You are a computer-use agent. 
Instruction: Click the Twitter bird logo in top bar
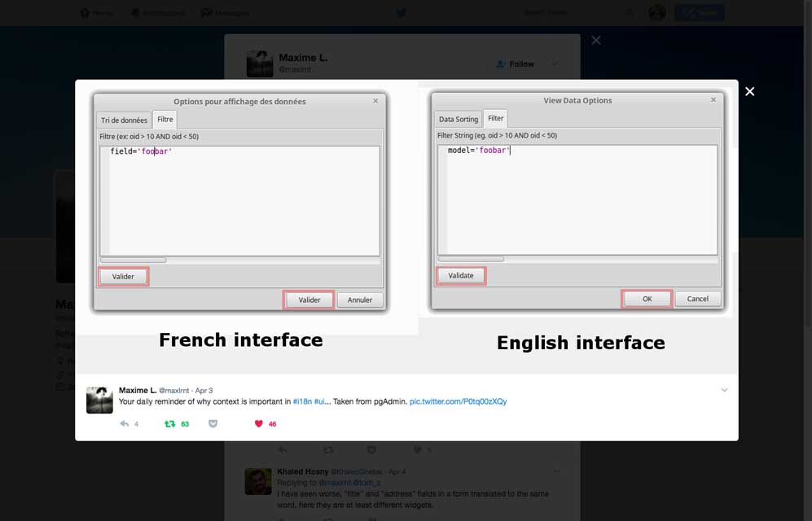pyautogui.click(x=401, y=13)
